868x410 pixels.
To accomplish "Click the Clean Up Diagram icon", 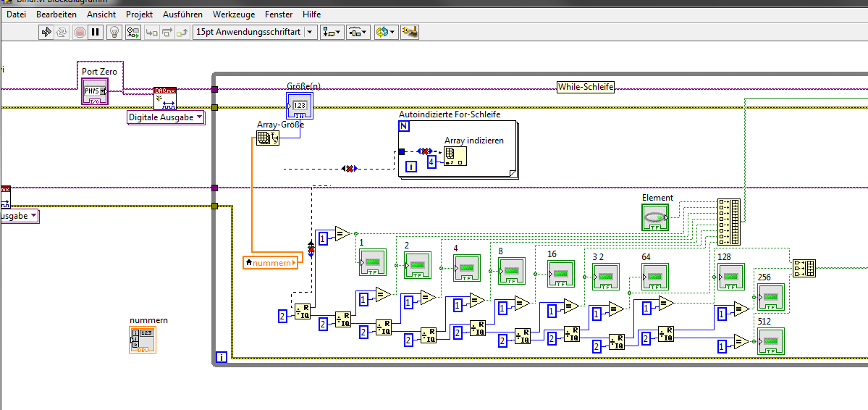I will (410, 32).
